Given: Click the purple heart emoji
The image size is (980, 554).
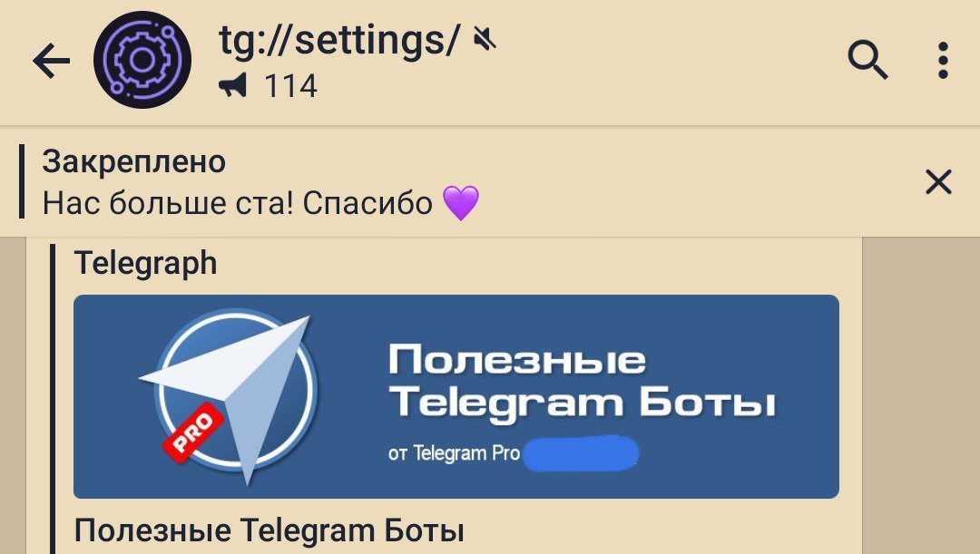Looking at the screenshot, I should [x=461, y=203].
